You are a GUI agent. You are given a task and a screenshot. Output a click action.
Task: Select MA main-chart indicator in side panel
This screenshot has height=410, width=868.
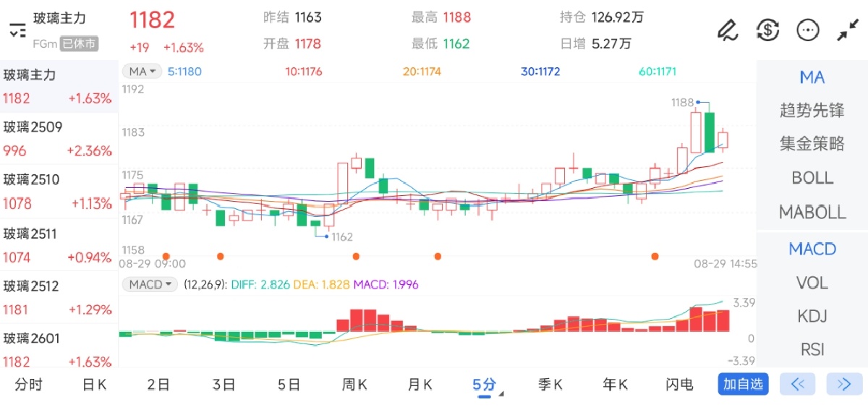[812, 77]
